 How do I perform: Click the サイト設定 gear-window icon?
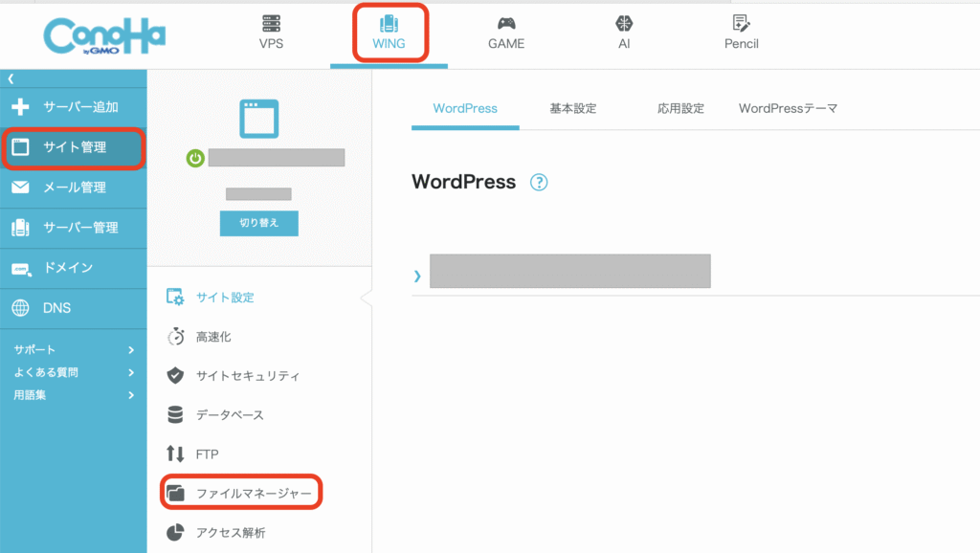point(175,297)
